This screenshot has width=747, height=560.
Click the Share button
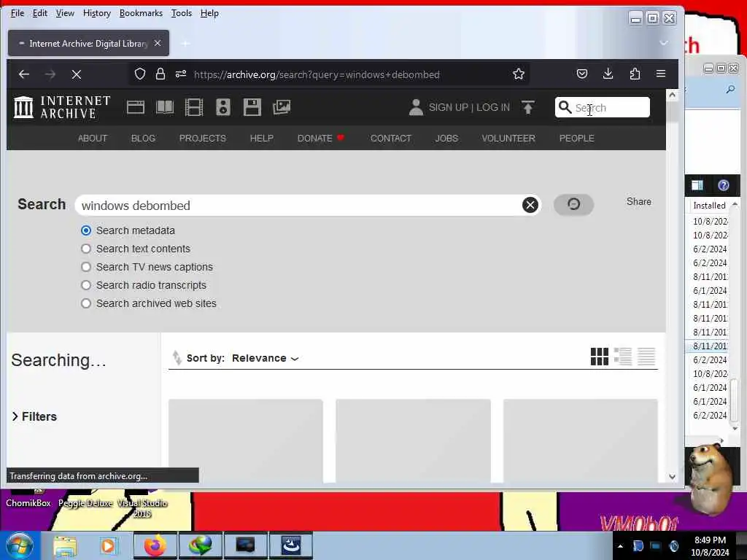[x=638, y=201]
